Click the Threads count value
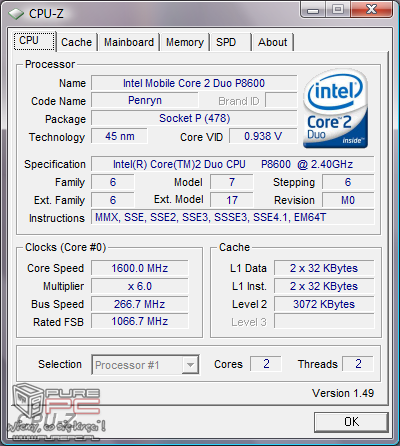 (358, 364)
